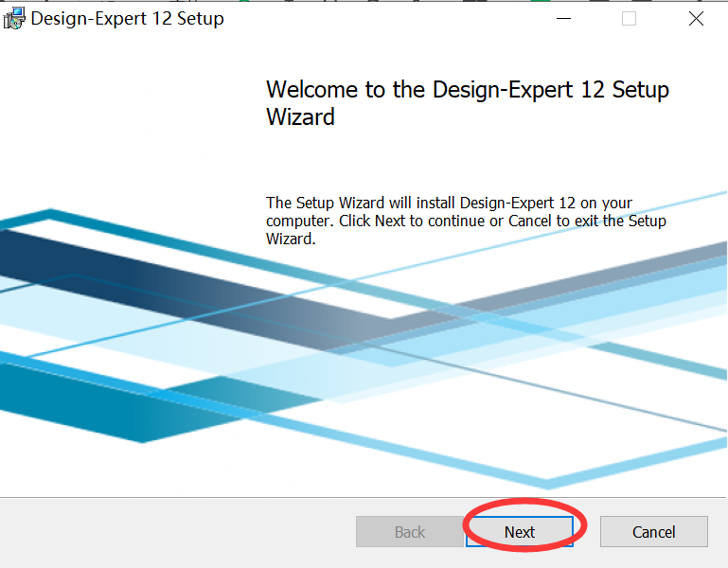Click the 'The Setup Wizard will install' paragraph
Image resolution: width=728 pixels, height=568 pixels.
466,221
